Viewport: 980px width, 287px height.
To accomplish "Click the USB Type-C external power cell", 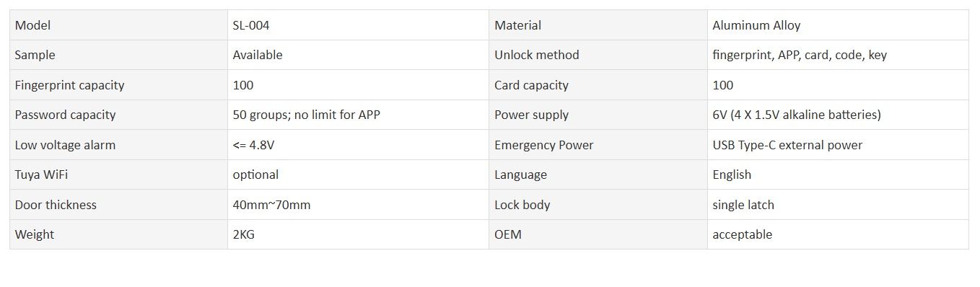I will (x=838, y=145).
